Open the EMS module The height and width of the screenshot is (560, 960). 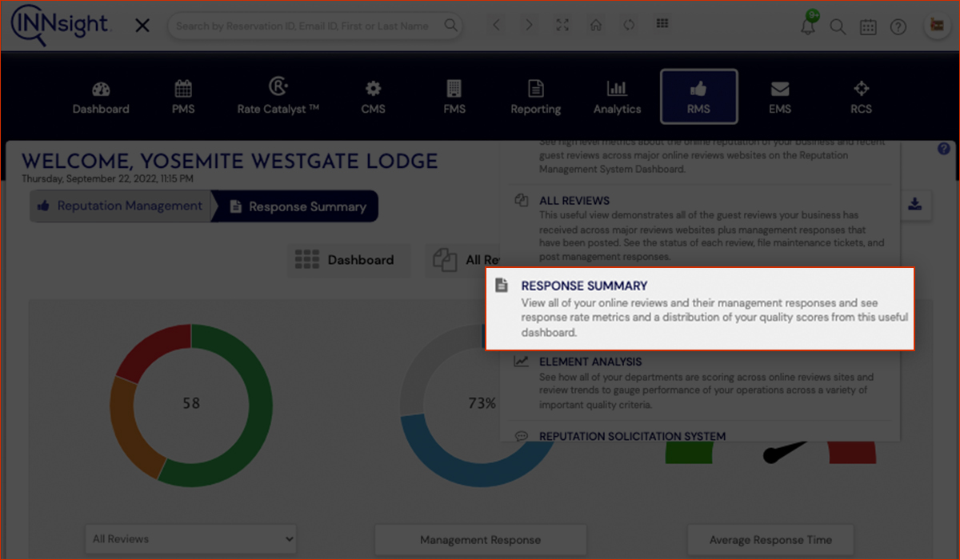[x=780, y=97]
